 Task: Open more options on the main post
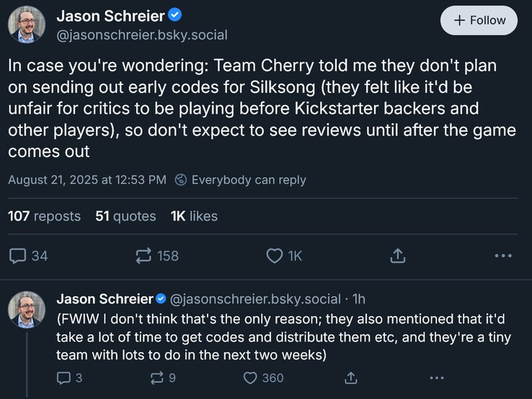click(x=503, y=256)
